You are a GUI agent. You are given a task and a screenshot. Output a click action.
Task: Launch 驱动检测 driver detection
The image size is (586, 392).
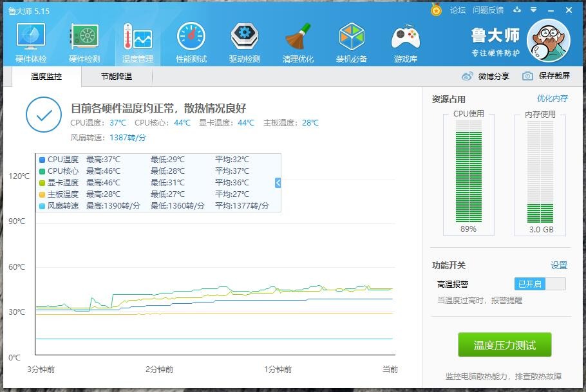coord(244,42)
